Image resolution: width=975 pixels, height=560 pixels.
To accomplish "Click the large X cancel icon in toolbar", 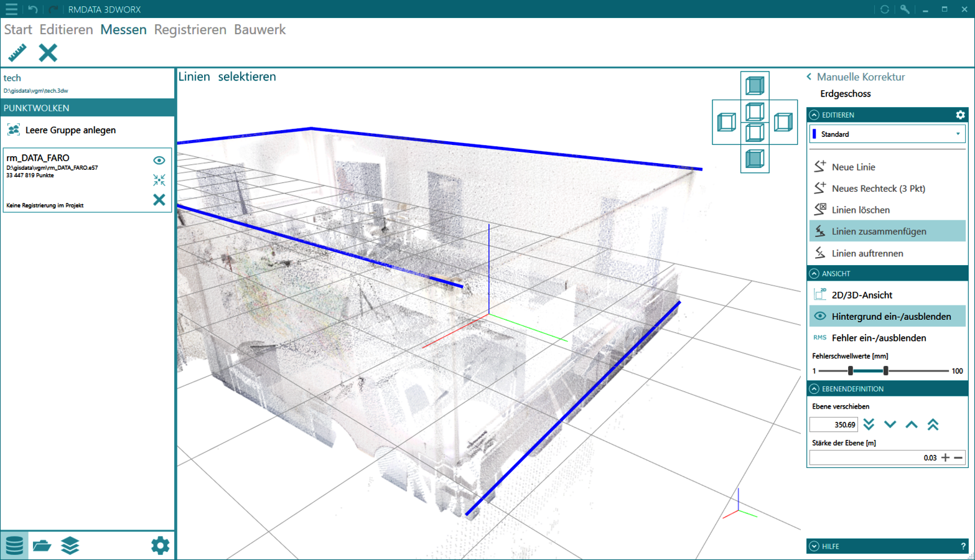I will tap(48, 53).
